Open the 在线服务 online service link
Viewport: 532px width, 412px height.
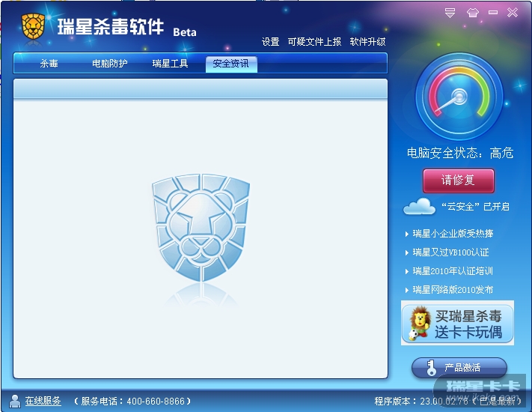[x=43, y=401]
